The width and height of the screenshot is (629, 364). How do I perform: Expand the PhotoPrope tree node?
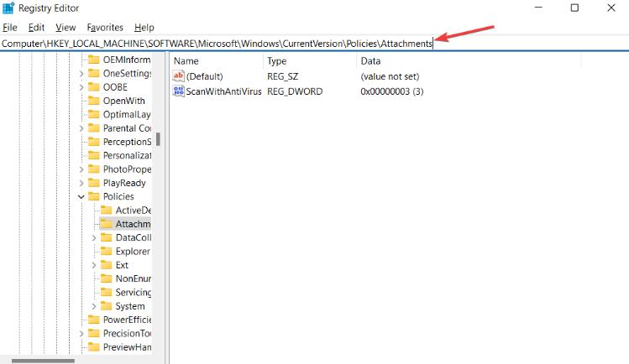point(81,169)
